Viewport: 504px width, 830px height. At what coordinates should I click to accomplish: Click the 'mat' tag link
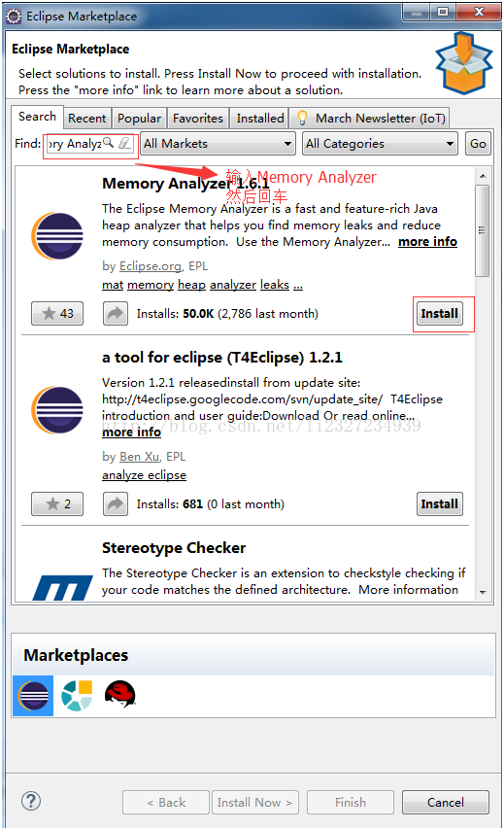[x=113, y=285]
